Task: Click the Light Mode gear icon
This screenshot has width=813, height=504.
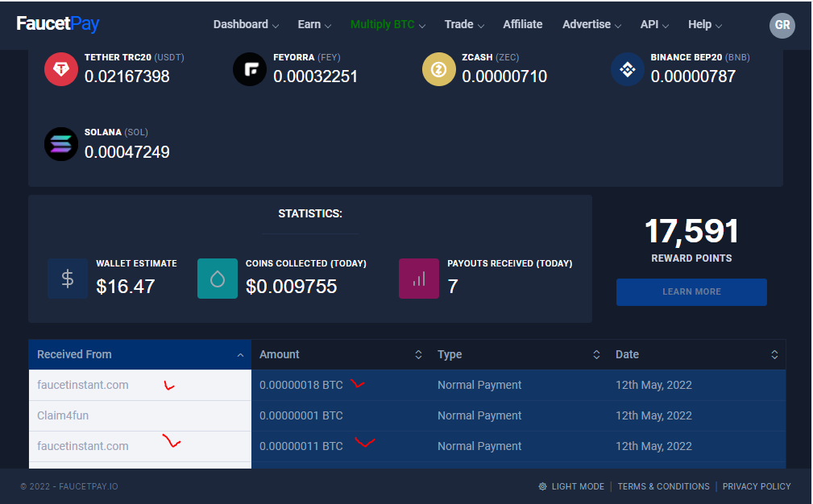Action: [x=542, y=486]
